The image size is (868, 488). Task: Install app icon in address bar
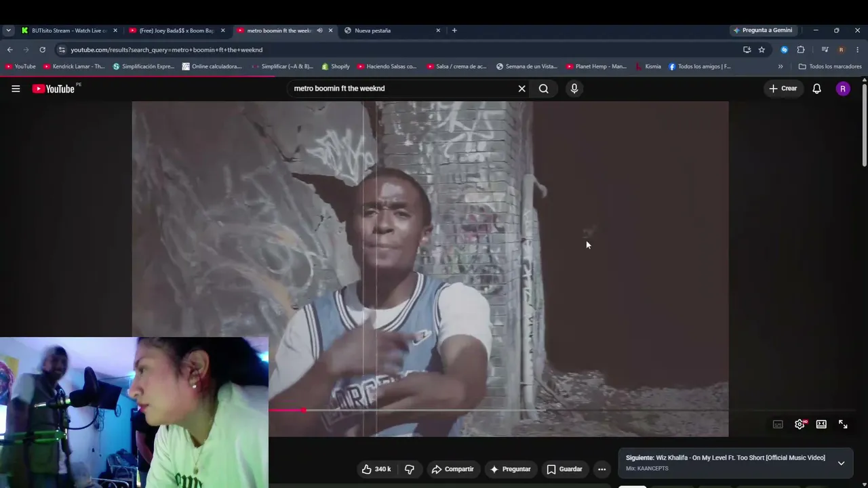(x=747, y=49)
